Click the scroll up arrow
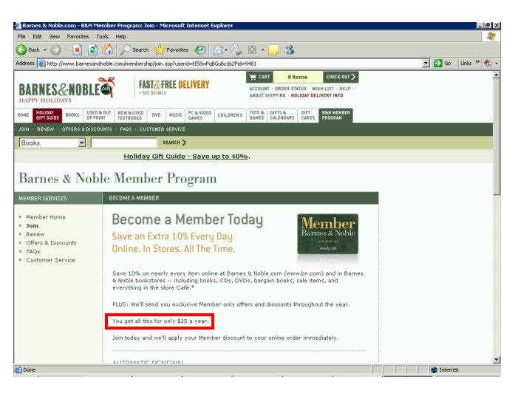This screenshot has width=532, height=399. [x=497, y=75]
